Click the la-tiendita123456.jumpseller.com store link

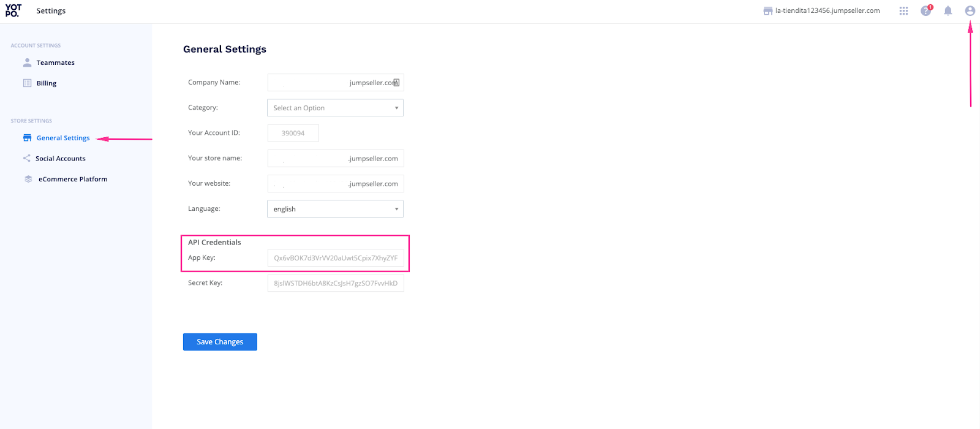pyautogui.click(x=827, y=11)
